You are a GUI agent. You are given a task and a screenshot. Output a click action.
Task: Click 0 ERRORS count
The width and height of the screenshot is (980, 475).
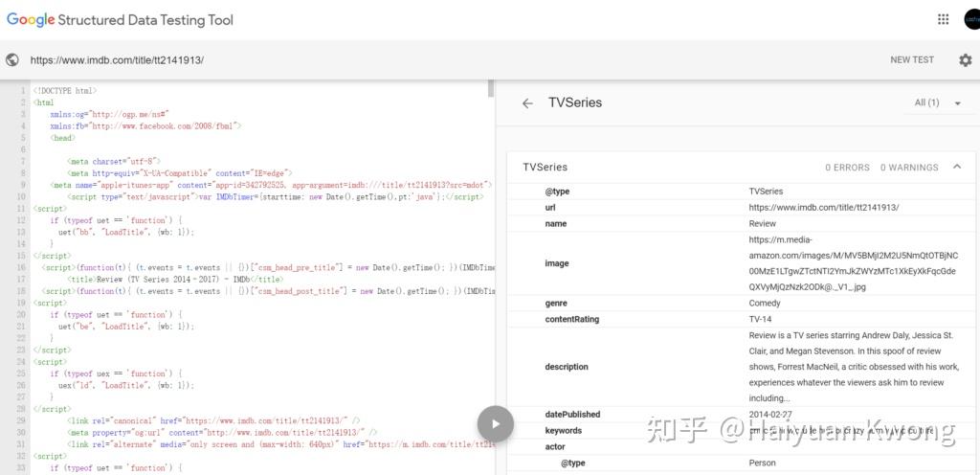[x=848, y=167]
